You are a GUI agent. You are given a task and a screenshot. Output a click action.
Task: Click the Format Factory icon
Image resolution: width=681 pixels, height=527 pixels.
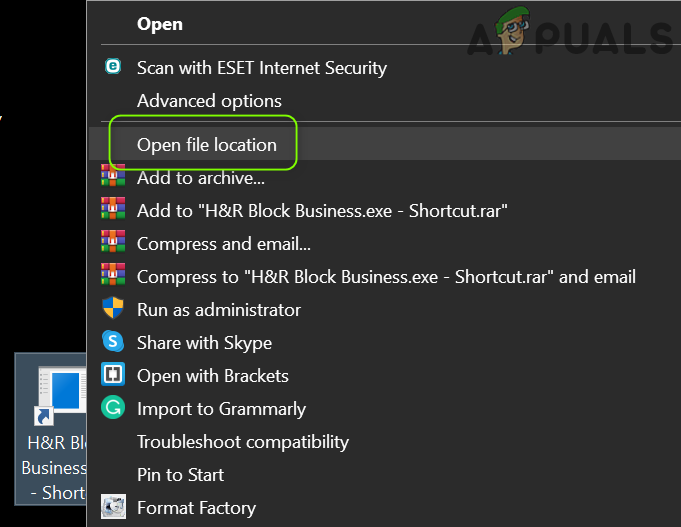click(x=113, y=507)
